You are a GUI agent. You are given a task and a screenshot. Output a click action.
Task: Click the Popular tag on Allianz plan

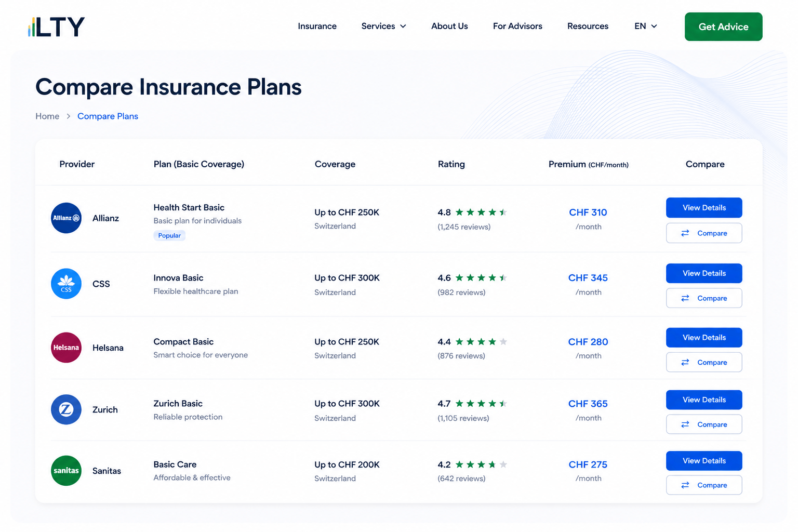169,235
